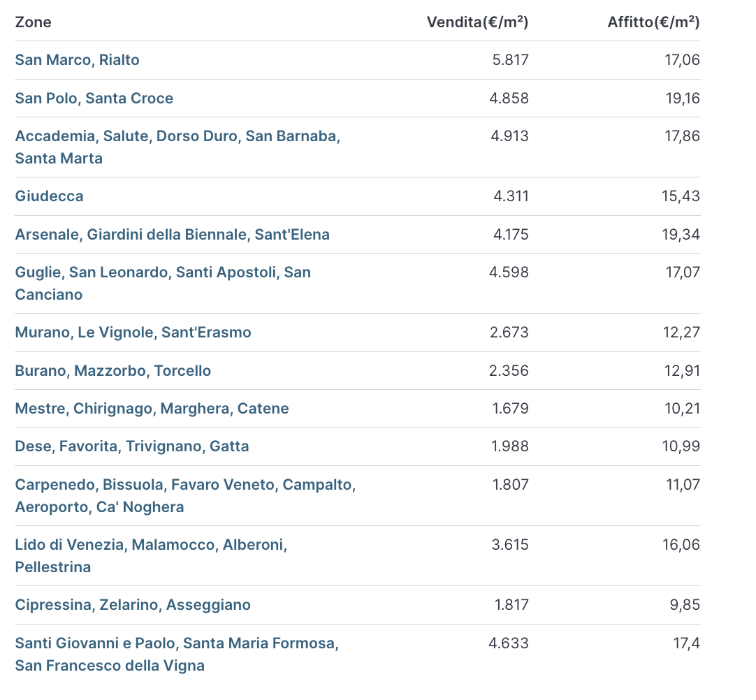
Task: Open Mestre, Chirignago, Marghera, Catene link
Action: 152,409
